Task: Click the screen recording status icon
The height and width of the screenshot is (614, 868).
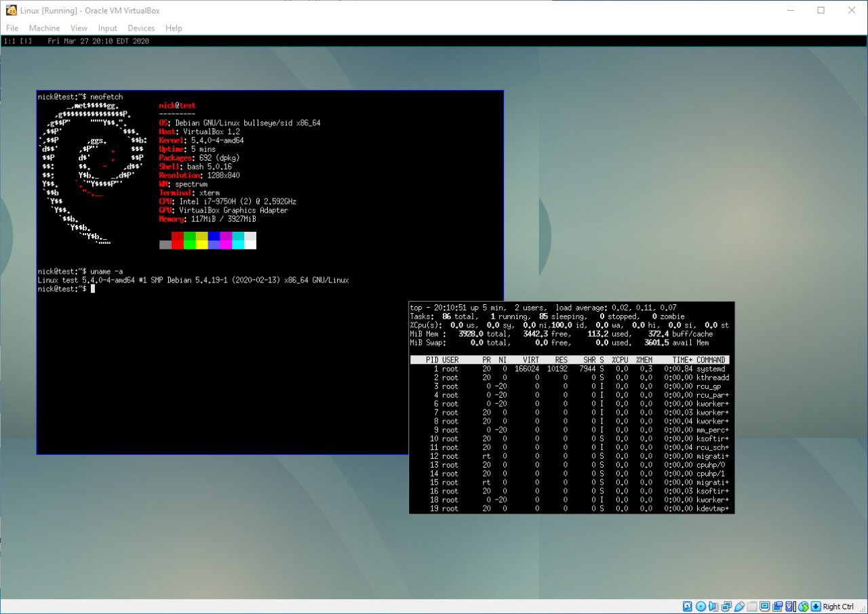Action: pos(778,606)
